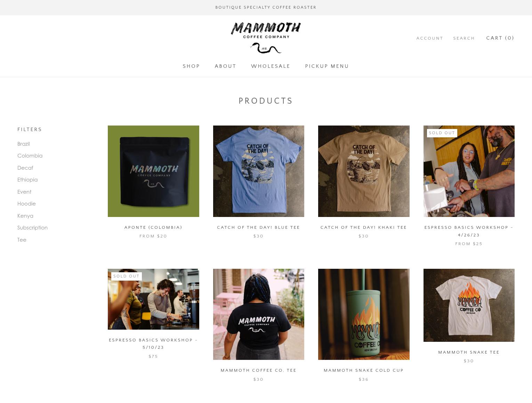This screenshot has width=532, height=403.
Task: View the Cart (0)
Action: click(500, 38)
